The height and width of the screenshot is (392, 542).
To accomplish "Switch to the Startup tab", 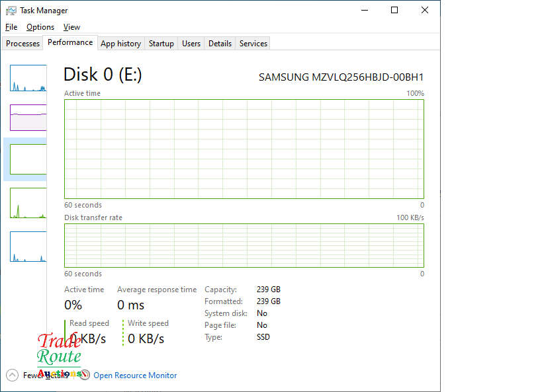I will pos(161,44).
